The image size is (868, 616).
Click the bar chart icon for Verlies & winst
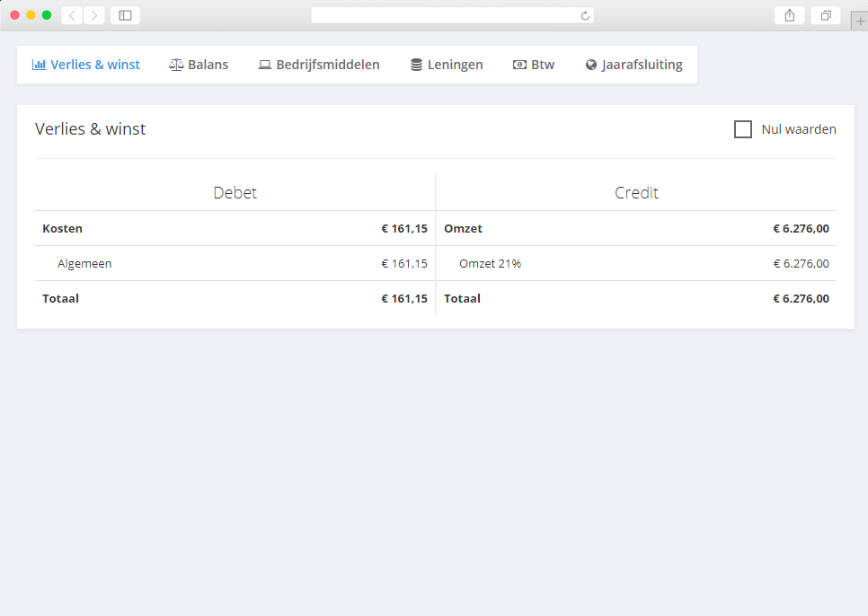pyautogui.click(x=39, y=65)
